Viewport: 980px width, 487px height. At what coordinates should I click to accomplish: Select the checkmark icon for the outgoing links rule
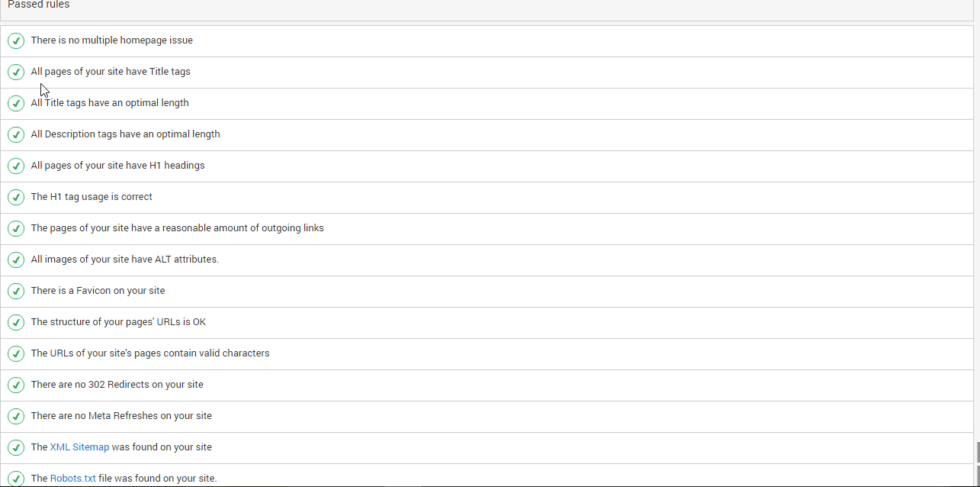point(16,228)
